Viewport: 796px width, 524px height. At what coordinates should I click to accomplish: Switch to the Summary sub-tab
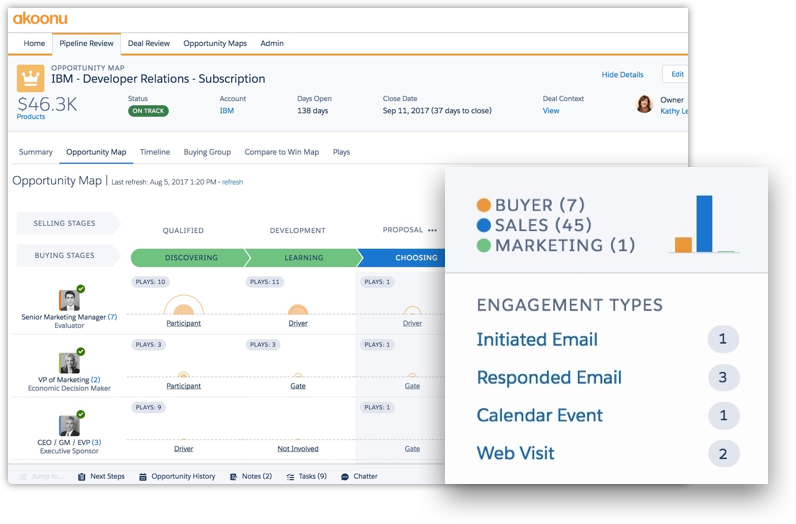click(x=36, y=152)
